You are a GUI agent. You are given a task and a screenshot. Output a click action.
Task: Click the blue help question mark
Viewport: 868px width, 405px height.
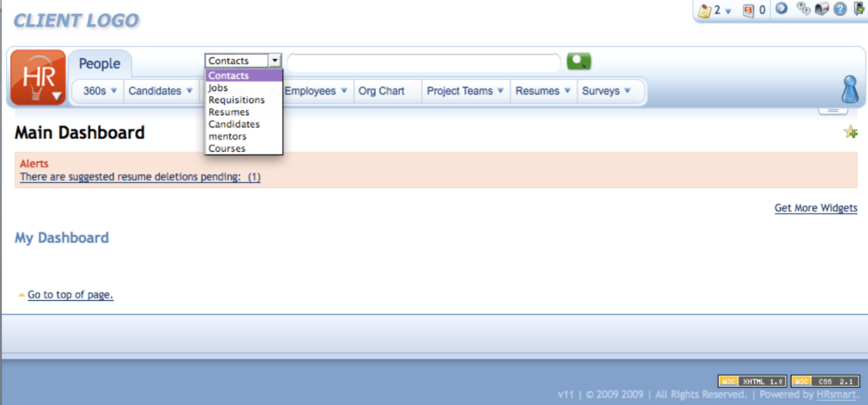coord(839,10)
